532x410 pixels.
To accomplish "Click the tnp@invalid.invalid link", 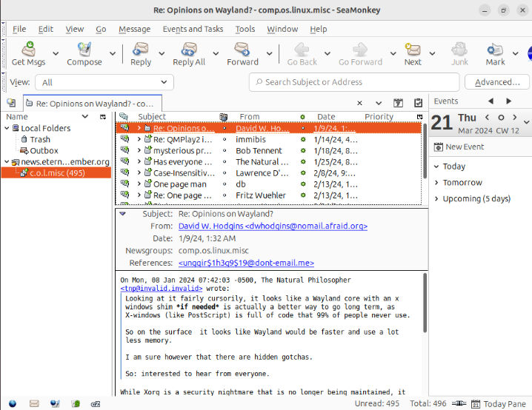I will [162, 289].
